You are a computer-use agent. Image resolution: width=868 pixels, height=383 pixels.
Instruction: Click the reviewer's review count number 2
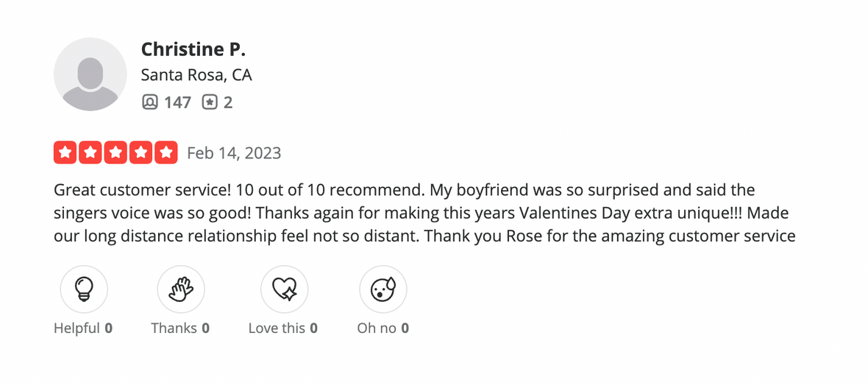coord(228,102)
